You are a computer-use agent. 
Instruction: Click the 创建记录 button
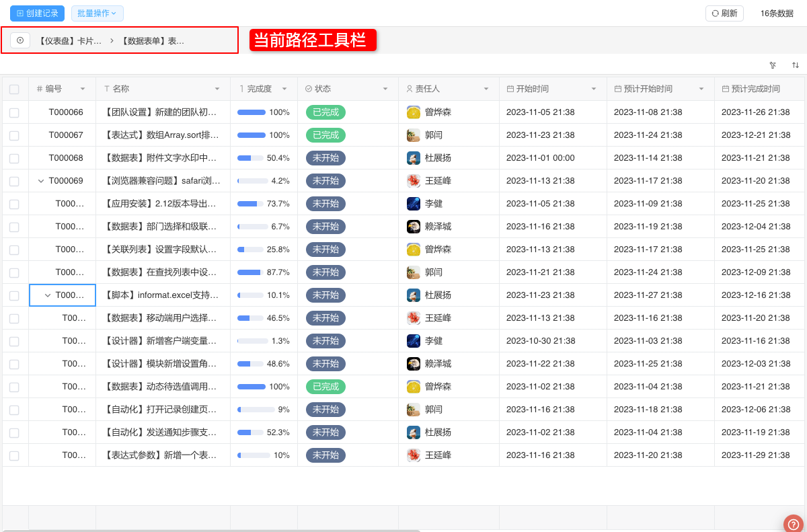pyautogui.click(x=37, y=13)
